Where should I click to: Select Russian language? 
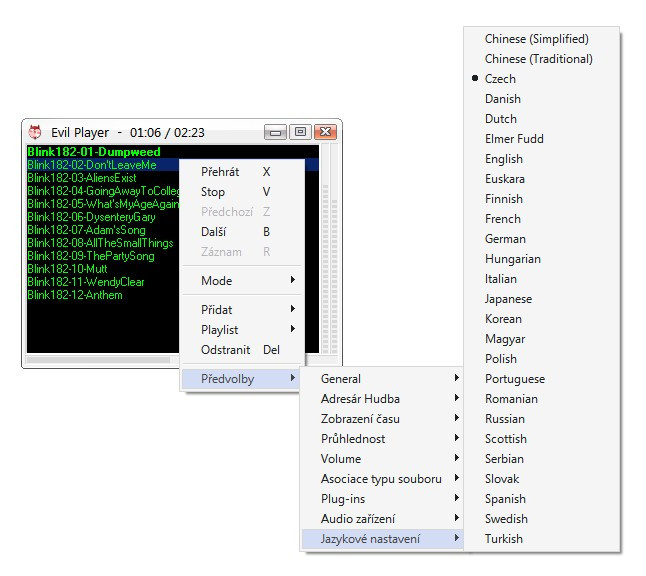[542, 419]
